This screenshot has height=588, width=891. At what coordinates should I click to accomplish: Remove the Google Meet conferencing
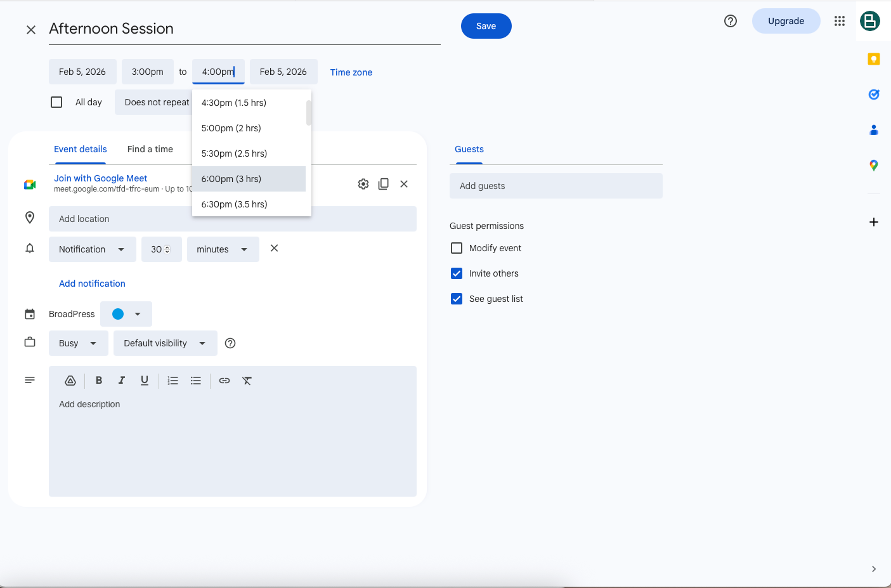(404, 184)
